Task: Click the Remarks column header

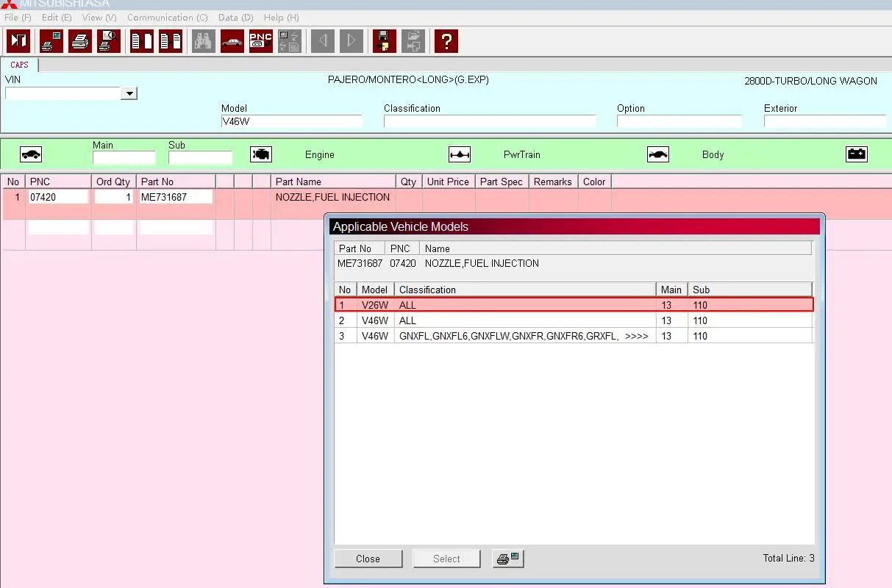Action: 553,182
